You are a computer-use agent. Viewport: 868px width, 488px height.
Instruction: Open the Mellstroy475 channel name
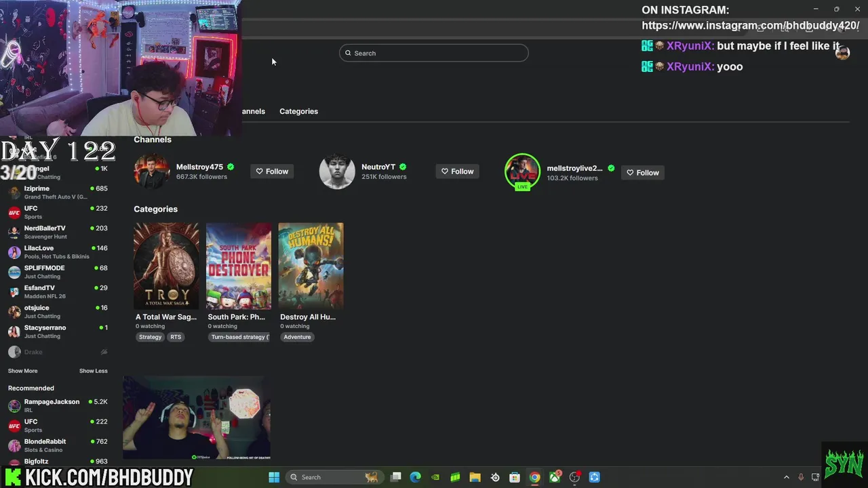pos(199,167)
